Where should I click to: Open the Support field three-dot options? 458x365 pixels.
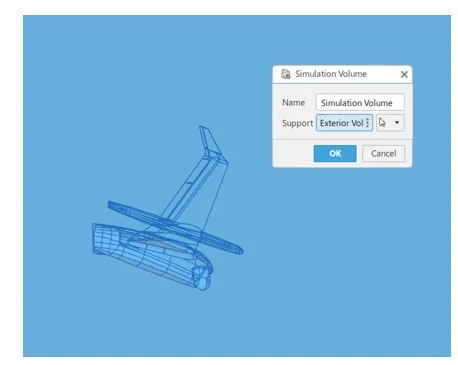pyautogui.click(x=367, y=123)
